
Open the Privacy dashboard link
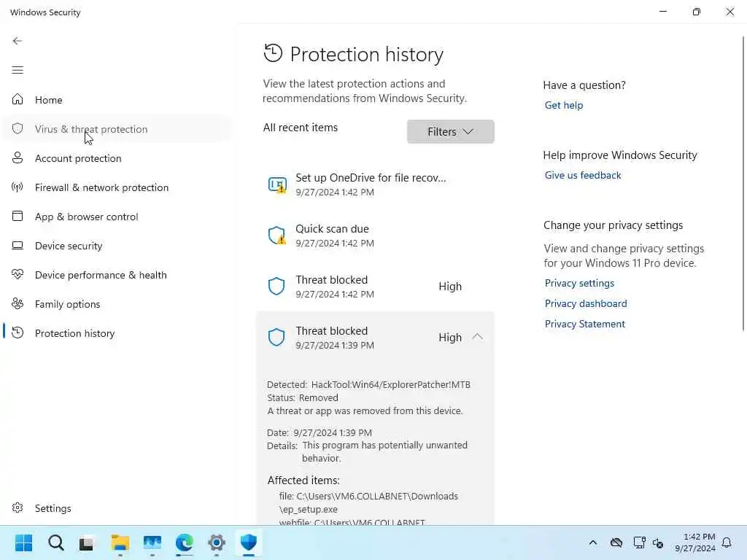[586, 303]
